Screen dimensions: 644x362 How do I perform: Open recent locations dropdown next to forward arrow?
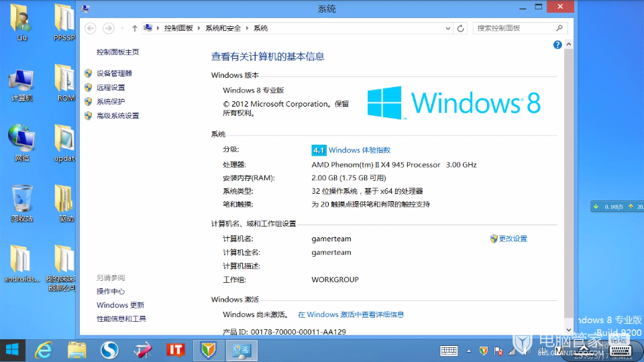122,28
